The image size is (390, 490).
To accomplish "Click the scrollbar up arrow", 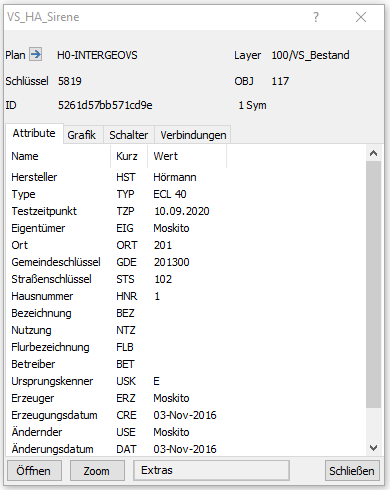I will (373, 153).
